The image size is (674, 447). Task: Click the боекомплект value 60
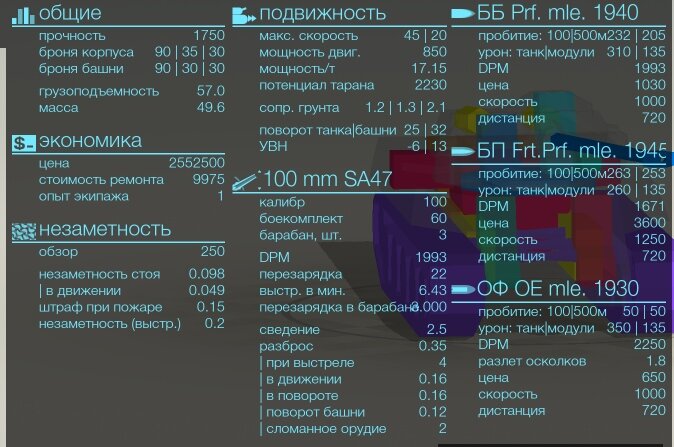[439, 218]
